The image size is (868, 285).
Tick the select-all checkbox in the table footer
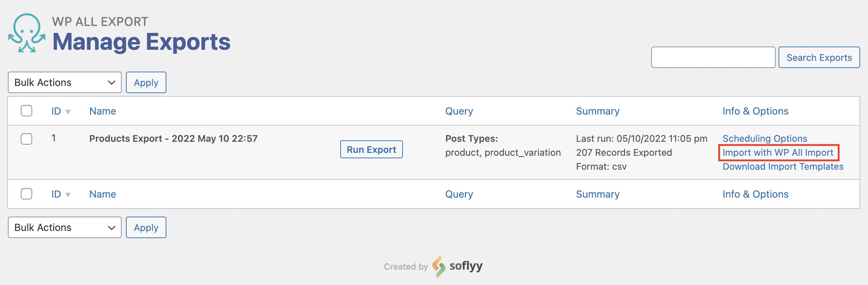[26, 194]
